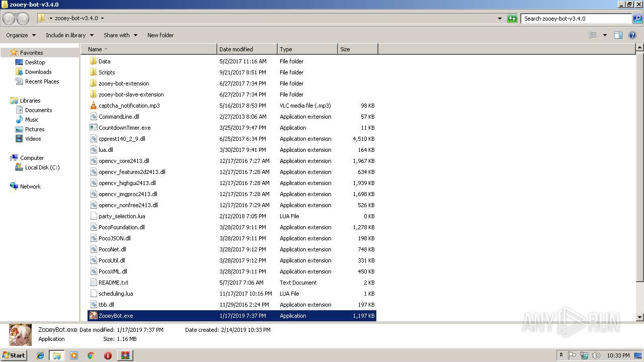
Task: Click the search zooey-bot-v3.4.0 input field
Action: tap(576, 19)
